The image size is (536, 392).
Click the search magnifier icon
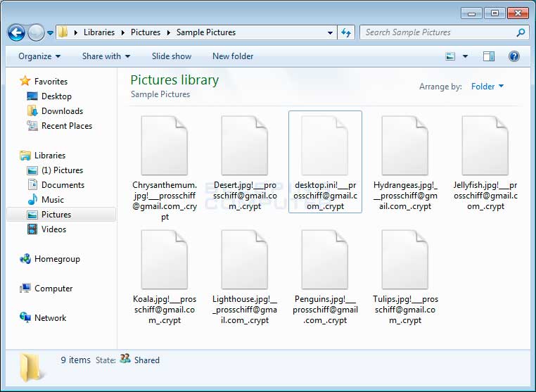click(521, 33)
